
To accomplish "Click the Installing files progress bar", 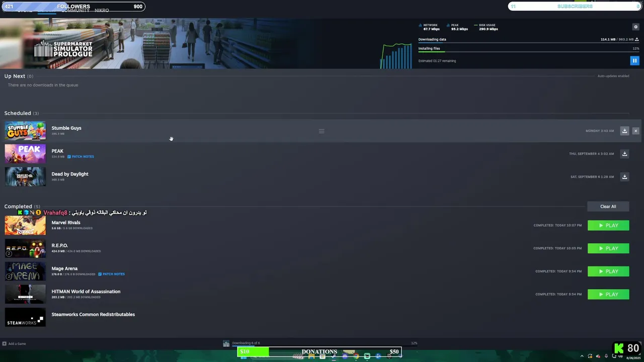I will (528, 52).
